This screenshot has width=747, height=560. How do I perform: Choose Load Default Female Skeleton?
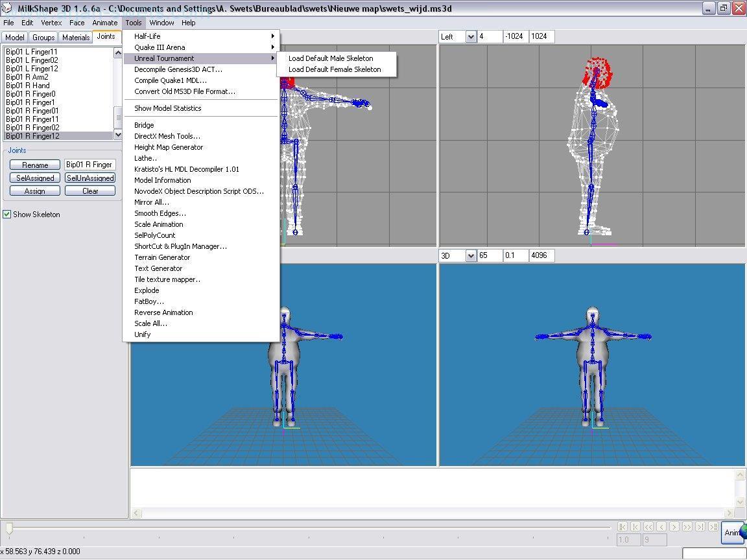point(337,69)
